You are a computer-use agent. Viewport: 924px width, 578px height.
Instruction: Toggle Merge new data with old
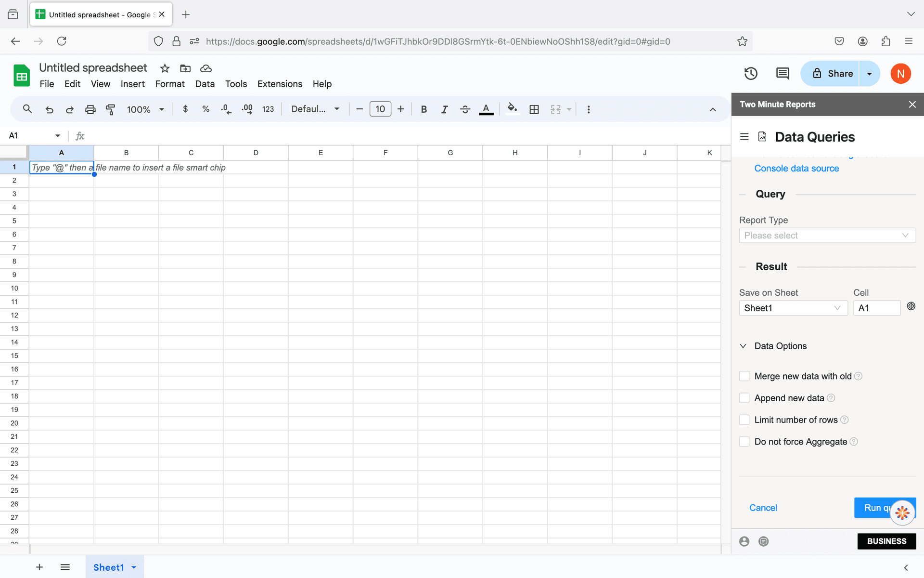744,376
